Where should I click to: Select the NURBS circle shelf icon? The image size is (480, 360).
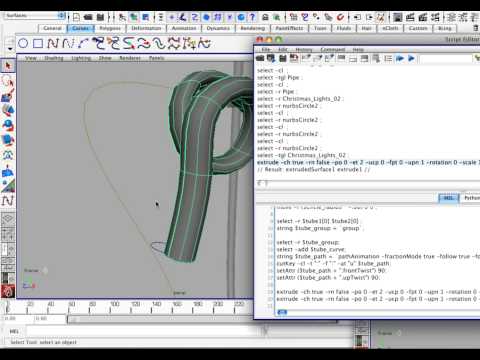tap(23, 43)
